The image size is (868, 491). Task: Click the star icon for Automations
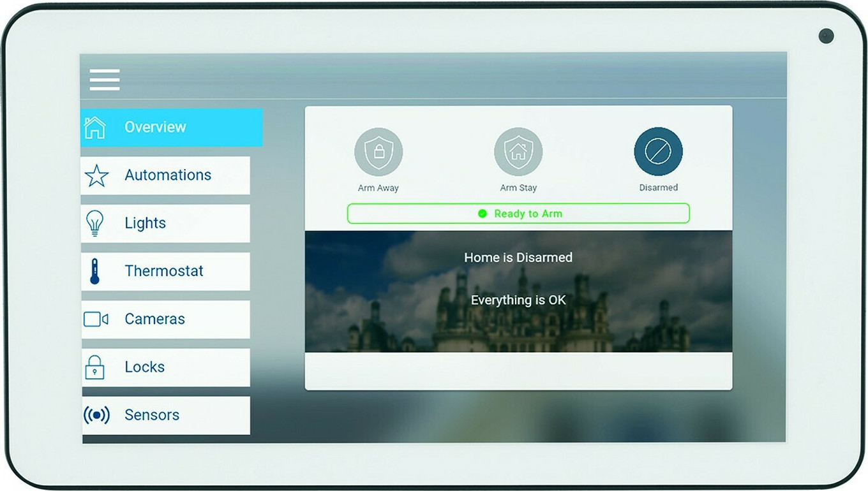(x=96, y=175)
